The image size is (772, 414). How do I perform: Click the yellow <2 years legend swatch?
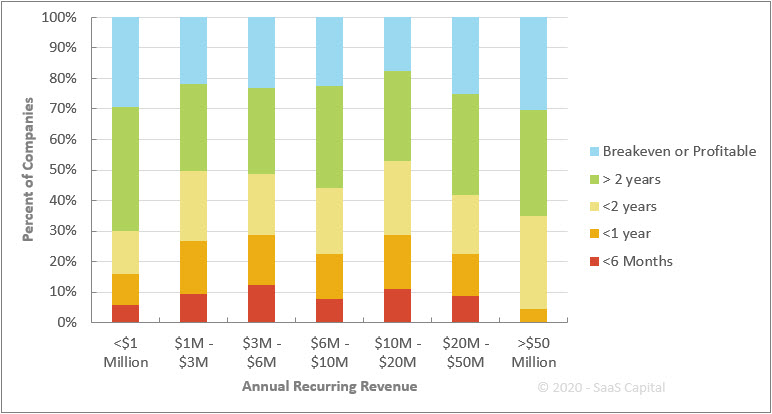click(x=594, y=207)
